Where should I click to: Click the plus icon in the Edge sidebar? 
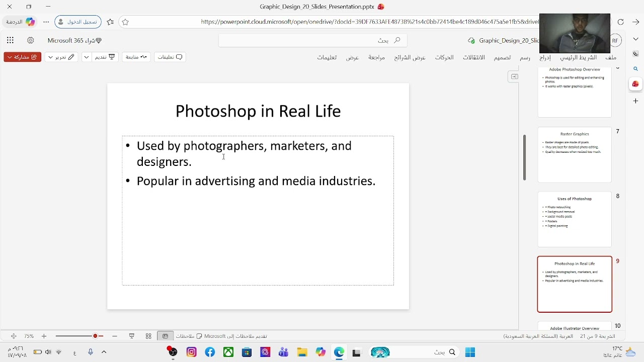coord(636,101)
